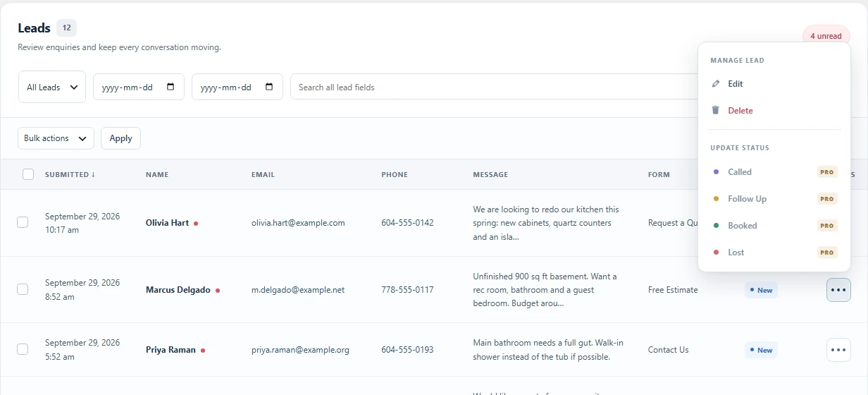Click the name Marcus Delgado

click(178, 290)
